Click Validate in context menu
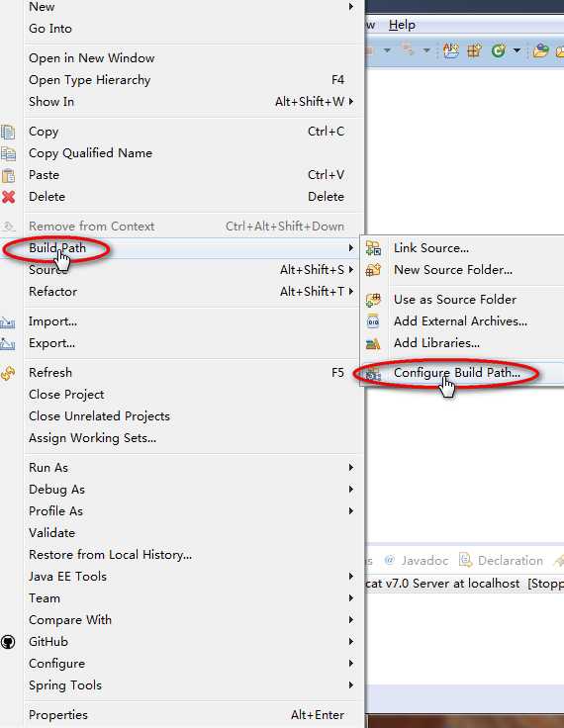 (193, 533)
